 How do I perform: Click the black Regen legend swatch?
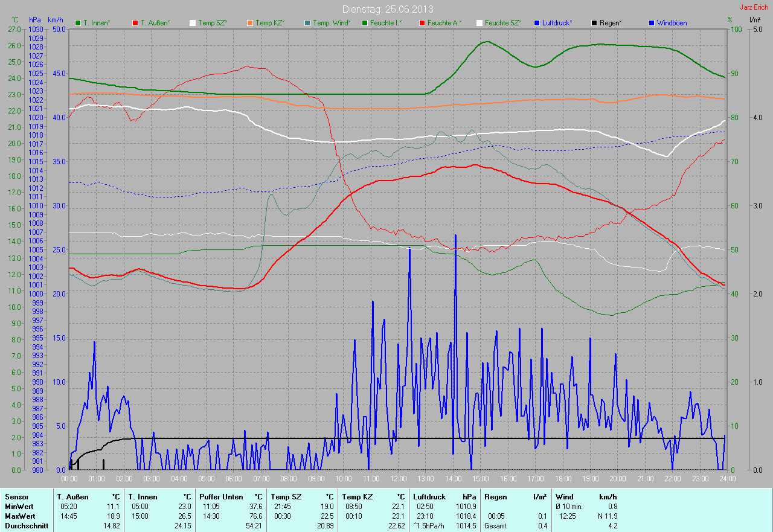coord(594,23)
